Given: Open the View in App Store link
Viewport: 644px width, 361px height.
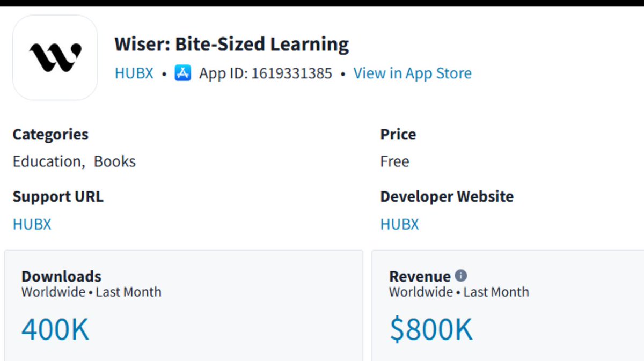Looking at the screenshot, I should point(412,73).
